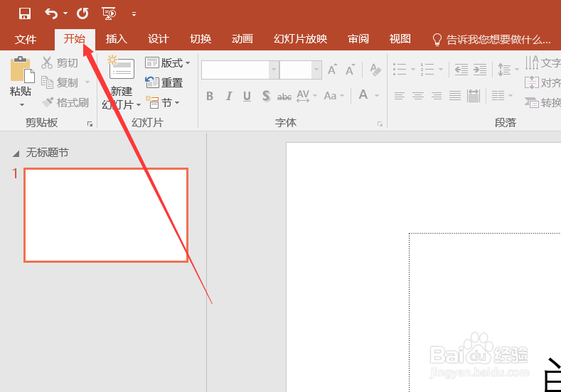Expand the 新建幻灯片 dropdown arrow
Screen dimensions: 561x392
(139, 105)
